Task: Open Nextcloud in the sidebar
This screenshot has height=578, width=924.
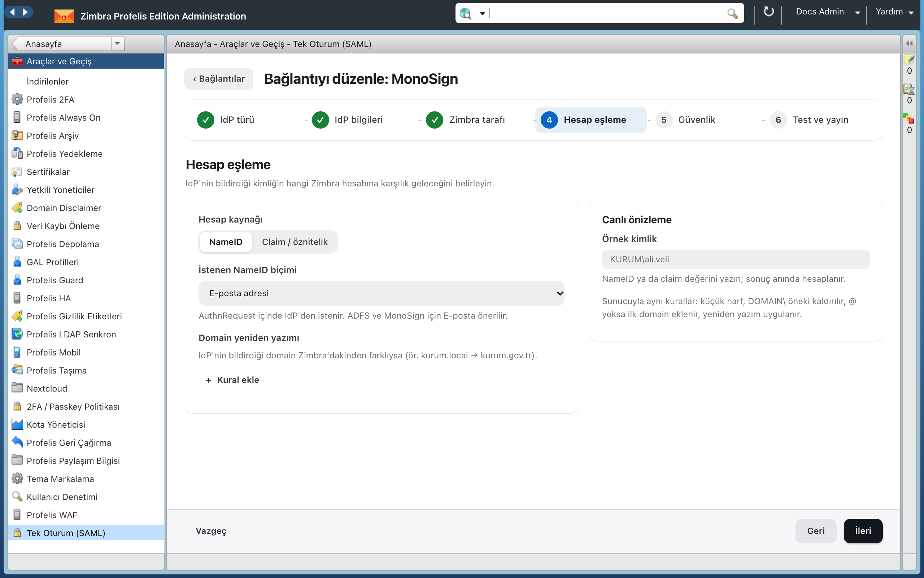Action: (86, 388)
